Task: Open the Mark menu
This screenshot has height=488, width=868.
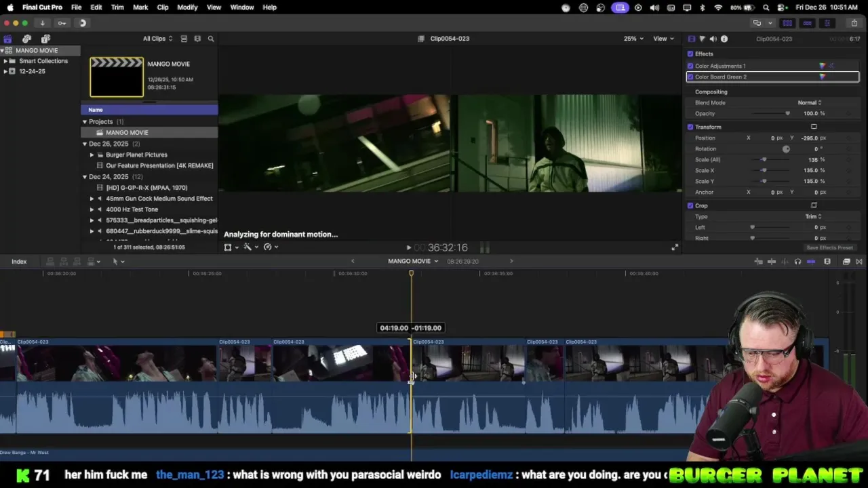Action: (x=140, y=7)
